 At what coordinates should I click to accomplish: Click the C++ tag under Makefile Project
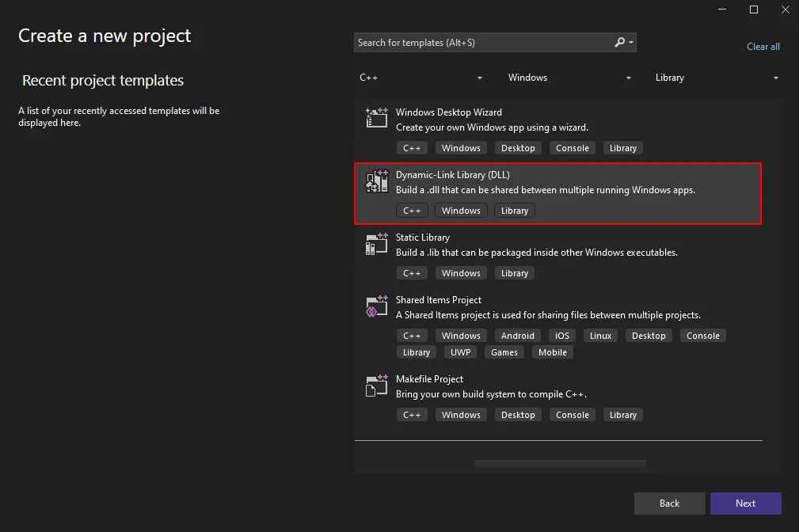coord(412,416)
